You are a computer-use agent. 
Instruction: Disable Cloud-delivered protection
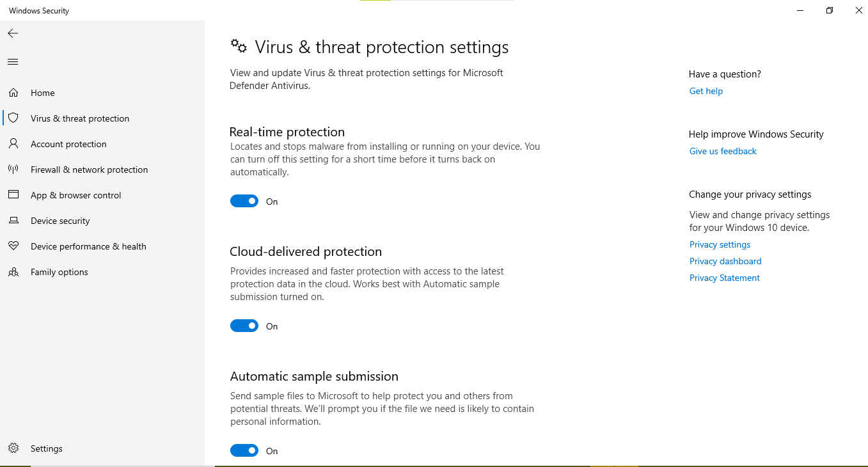tap(244, 326)
